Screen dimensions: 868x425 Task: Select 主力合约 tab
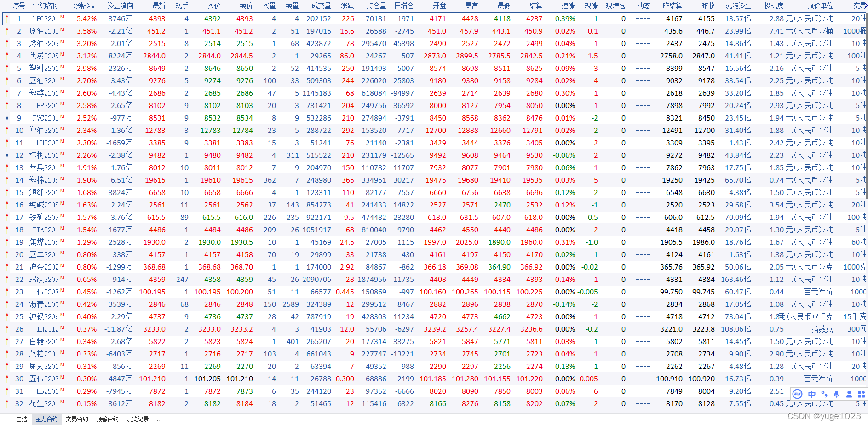pyautogui.click(x=47, y=419)
